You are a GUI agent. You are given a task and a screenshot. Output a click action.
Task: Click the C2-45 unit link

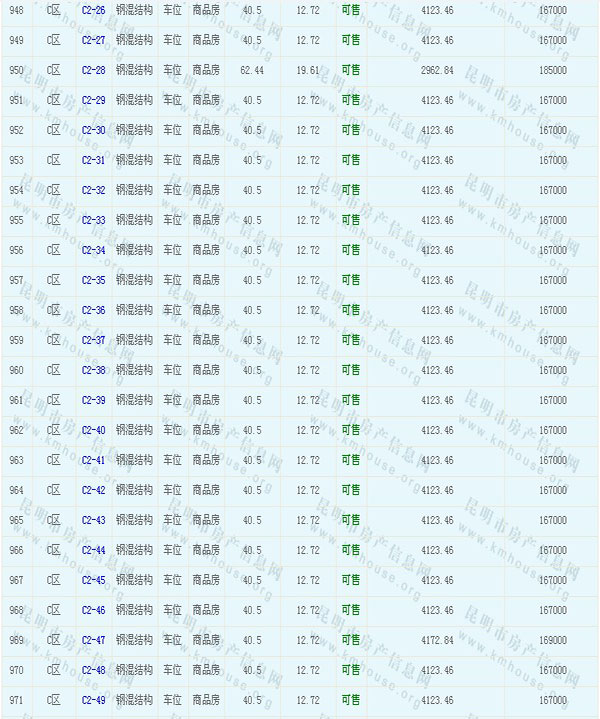93,580
